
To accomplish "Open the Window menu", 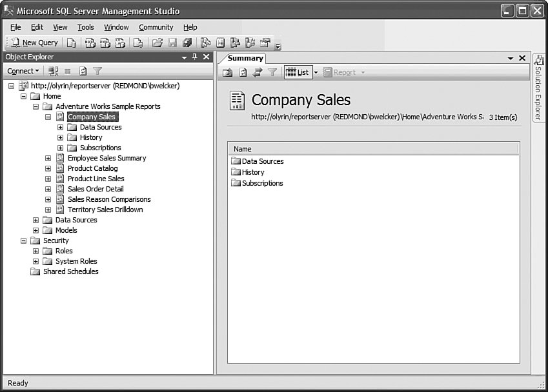I will tap(116, 27).
